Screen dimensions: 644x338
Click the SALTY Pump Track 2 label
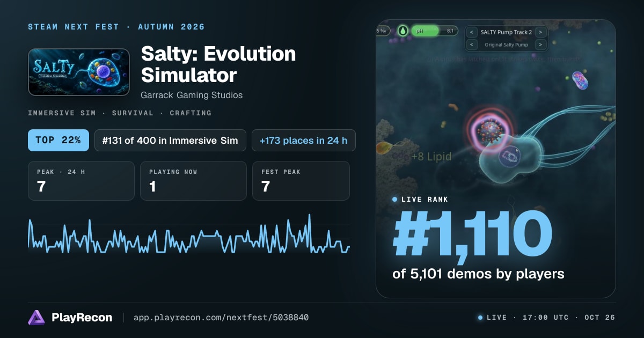pos(506,32)
